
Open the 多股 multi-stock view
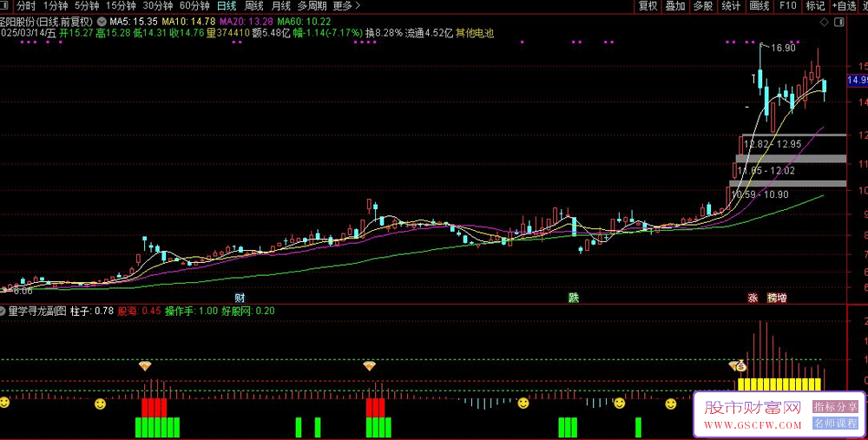(703, 6)
